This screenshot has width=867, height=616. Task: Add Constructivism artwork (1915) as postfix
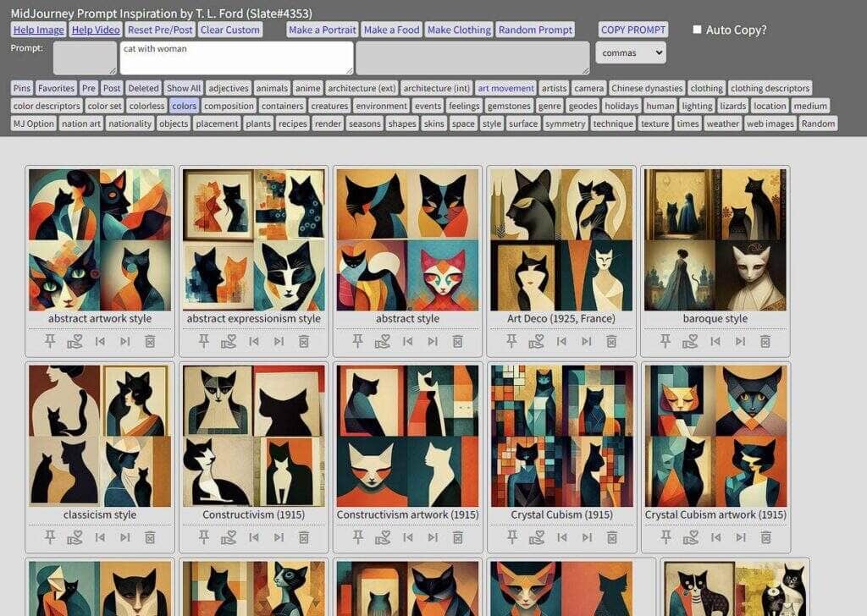coord(433,537)
